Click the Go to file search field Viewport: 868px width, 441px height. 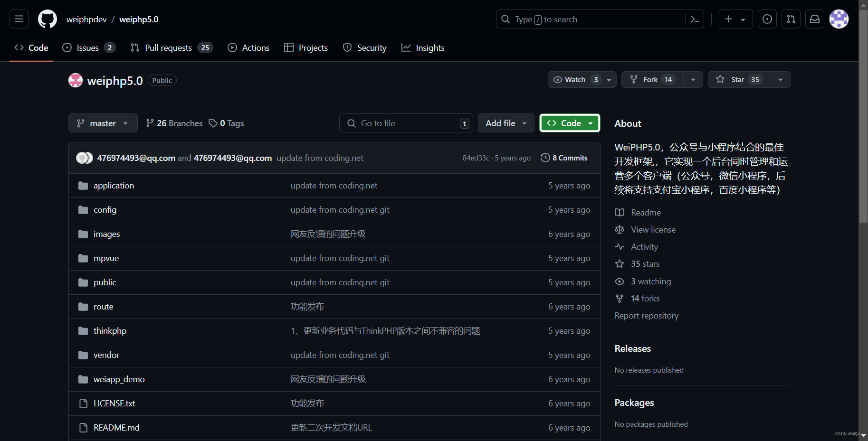coord(406,123)
